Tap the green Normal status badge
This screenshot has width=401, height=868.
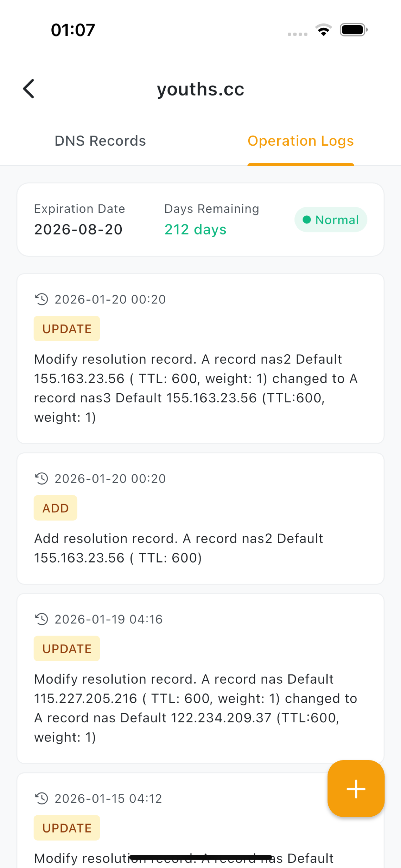pyautogui.click(x=331, y=220)
